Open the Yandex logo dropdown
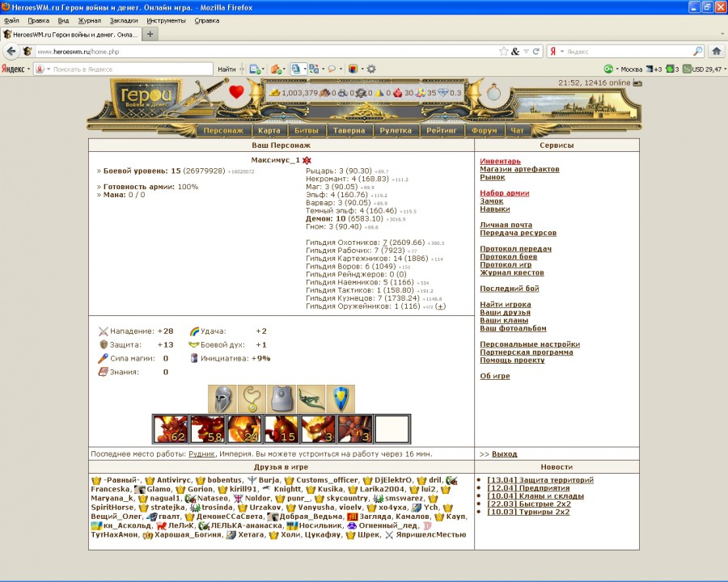This screenshot has width=728, height=582. 15,70
